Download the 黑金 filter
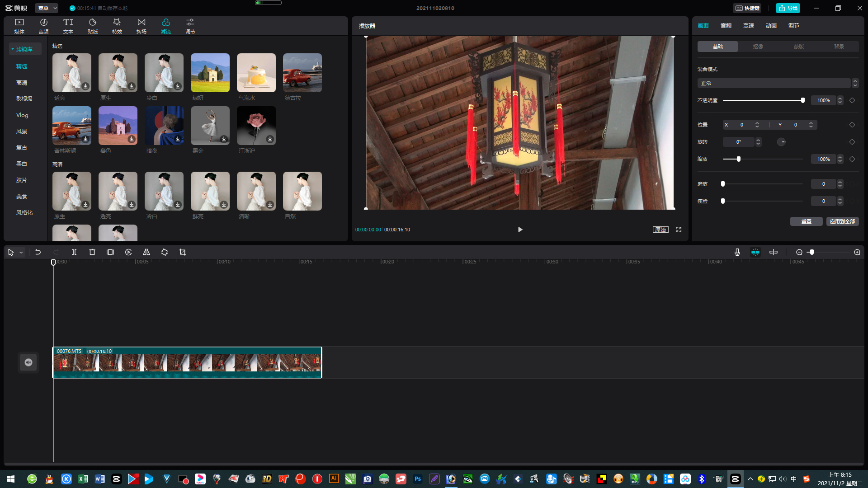Screen dimensions: 868x488 pos(224,139)
